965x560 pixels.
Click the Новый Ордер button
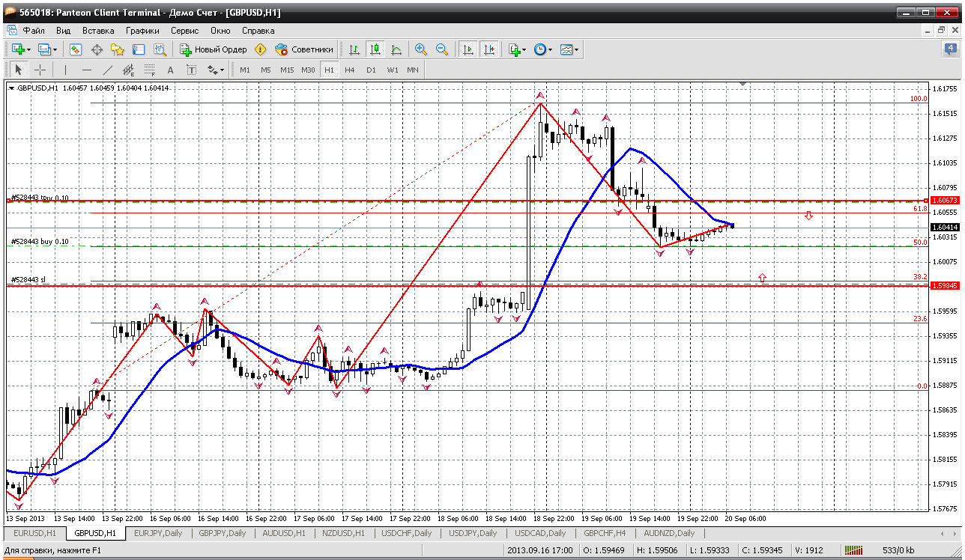[x=214, y=49]
